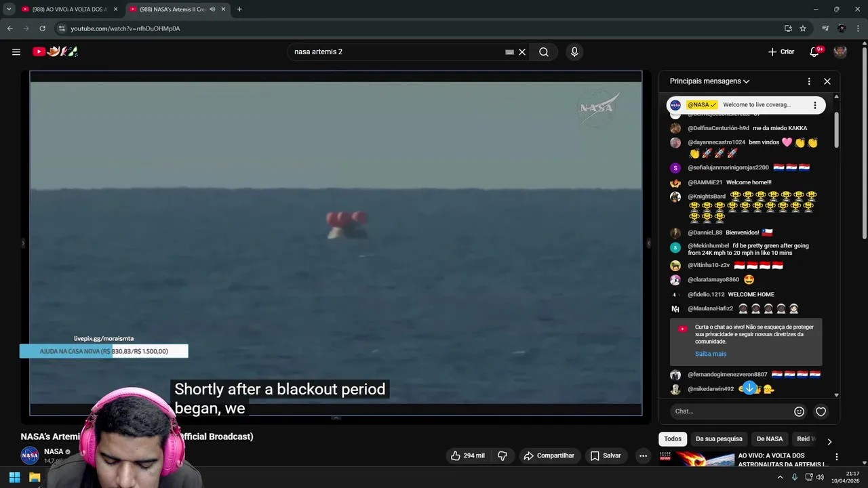Viewport: 868px width, 488px height.
Task: Open the NASA channel avatar
Action: point(30,456)
